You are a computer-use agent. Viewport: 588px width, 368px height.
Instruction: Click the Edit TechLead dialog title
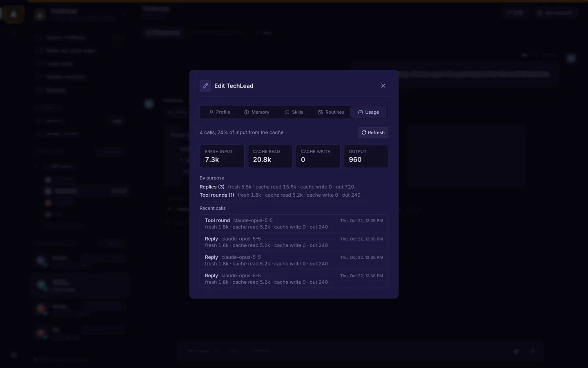coord(234,86)
